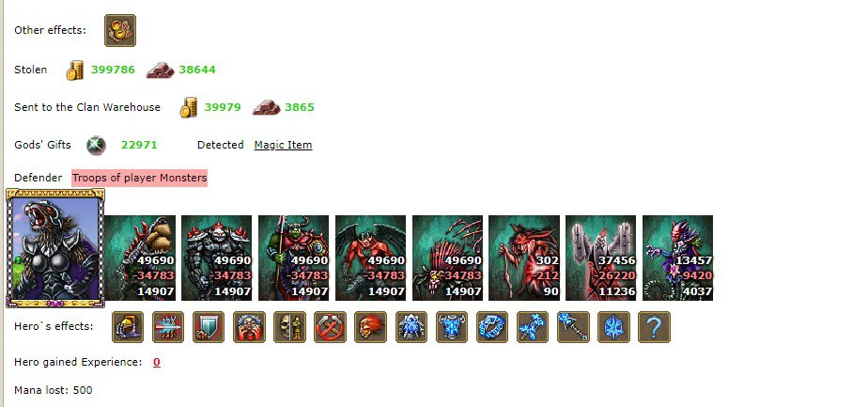Select the stone gargoyle troop card
The image size is (868, 407).
(x=600, y=258)
